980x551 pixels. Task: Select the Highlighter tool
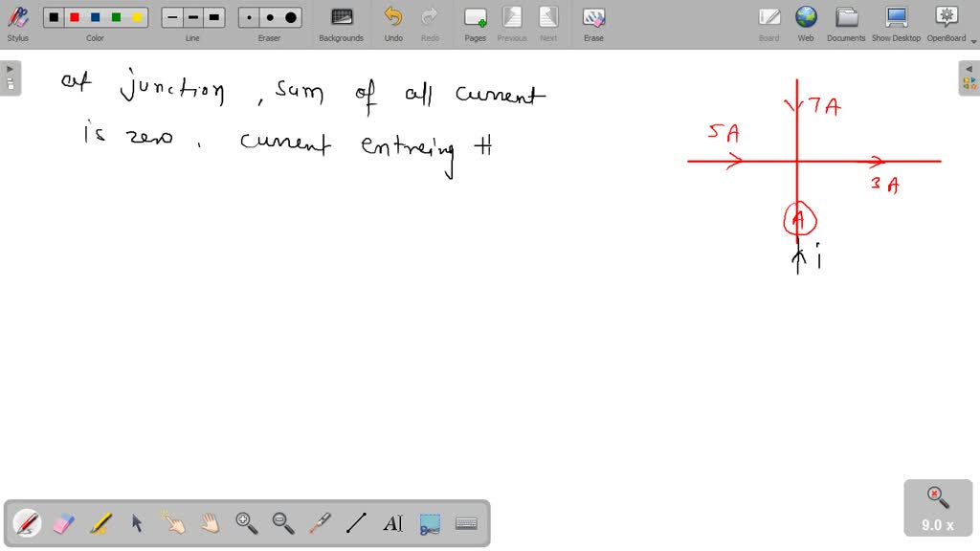pyautogui.click(x=100, y=522)
